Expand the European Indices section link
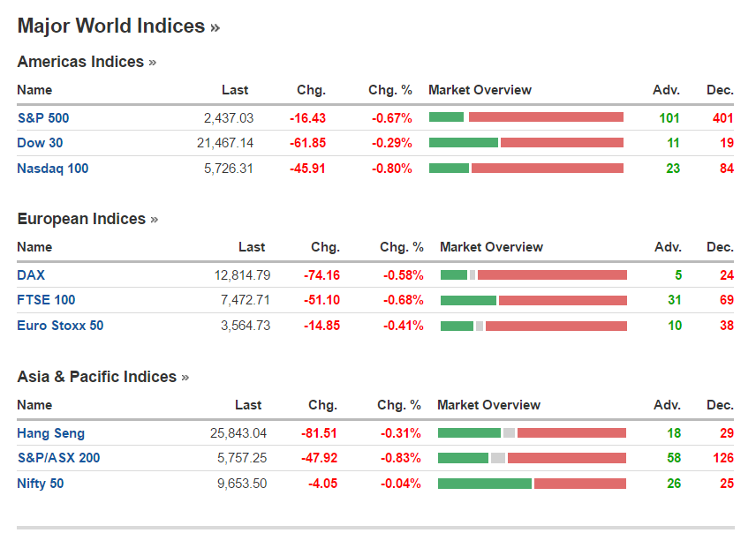Image resolution: width=756 pixels, height=548 pixels. pyautogui.click(x=87, y=219)
